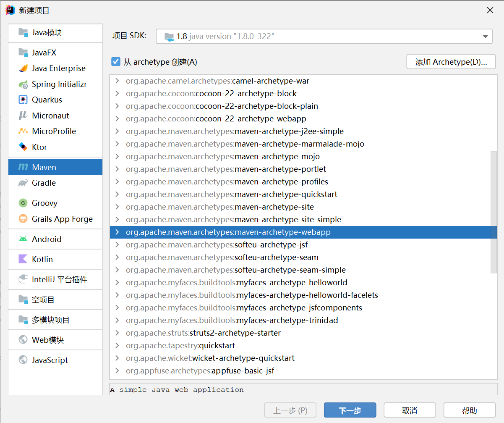Click the Kotlin logo icon
The width and height of the screenshot is (504, 423).
[23, 259]
